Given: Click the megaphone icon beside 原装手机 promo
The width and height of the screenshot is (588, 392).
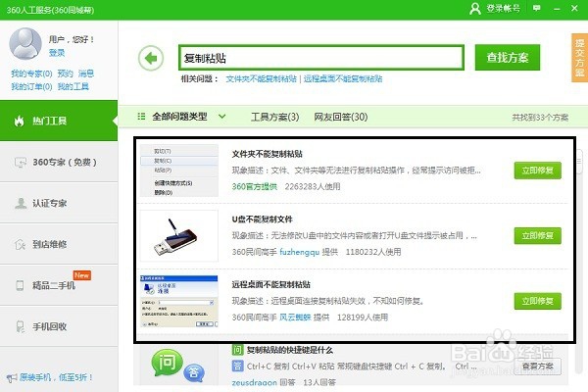Looking at the screenshot, I should click(12, 377).
